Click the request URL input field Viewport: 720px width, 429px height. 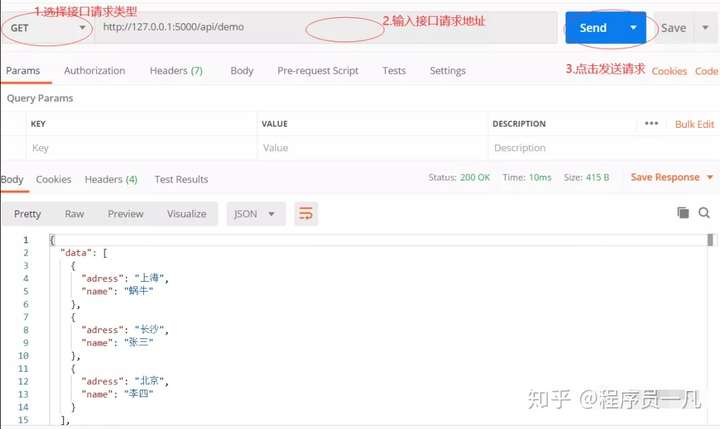pos(326,28)
